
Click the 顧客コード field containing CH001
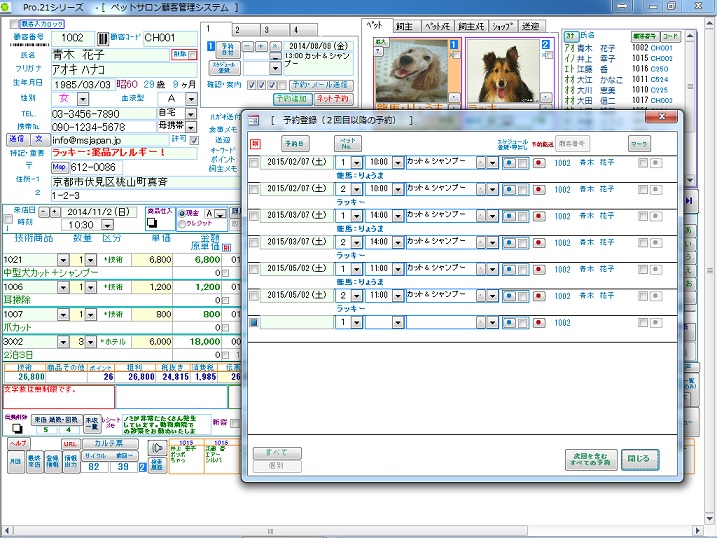point(170,38)
